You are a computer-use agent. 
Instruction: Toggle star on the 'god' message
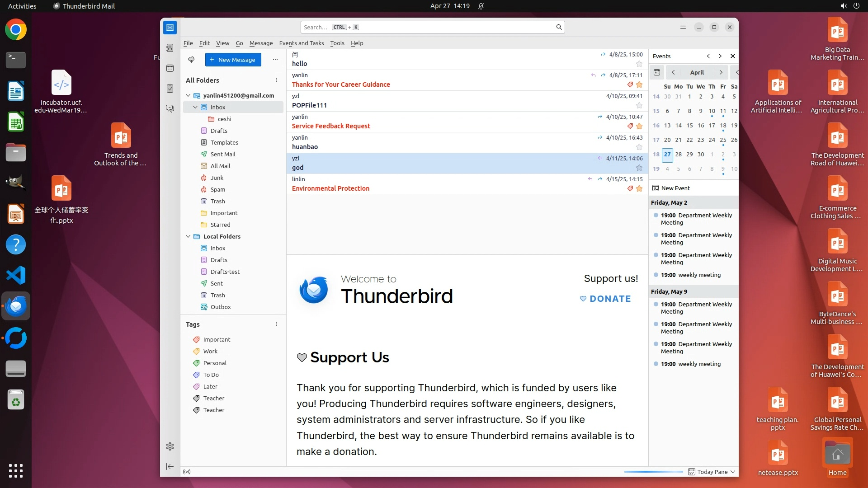coord(639,168)
